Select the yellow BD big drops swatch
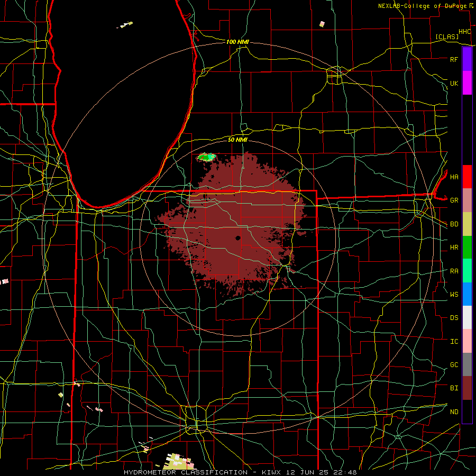Image resolution: width=476 pixels, height=476 pixels. [x=467, y=224]
